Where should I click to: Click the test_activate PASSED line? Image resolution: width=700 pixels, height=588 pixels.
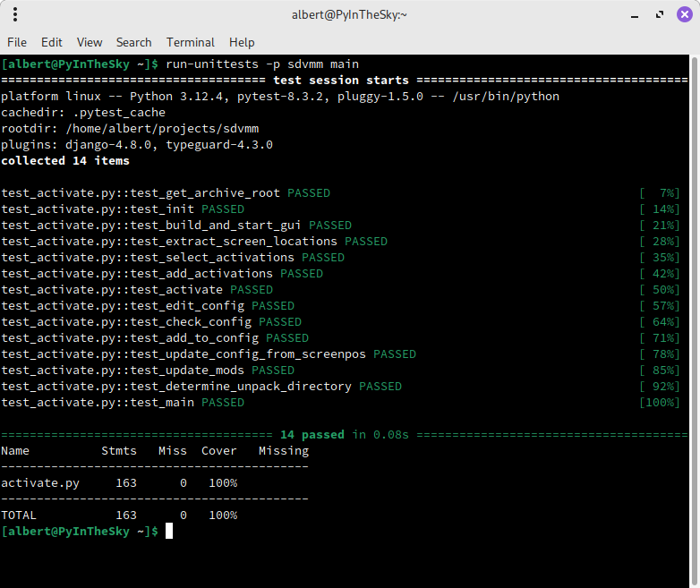(x=137, y=289)
